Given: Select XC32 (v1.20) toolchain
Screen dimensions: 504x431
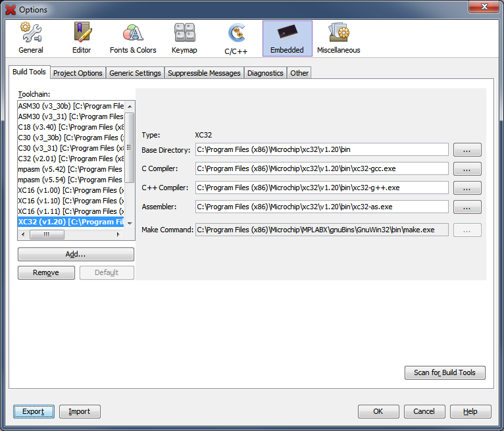Looking at the screenshot, I should pyautogui.click(x=71, y=222).
